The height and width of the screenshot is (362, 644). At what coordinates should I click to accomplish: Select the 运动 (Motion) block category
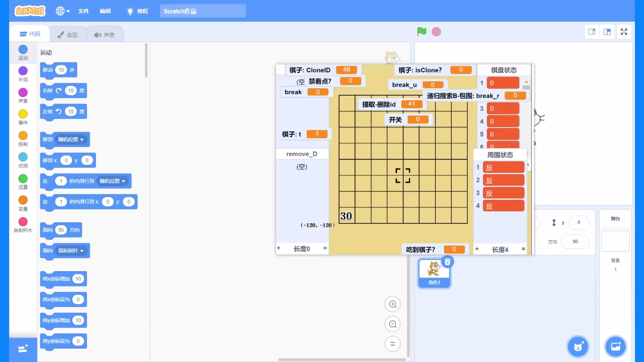[22, 53]
